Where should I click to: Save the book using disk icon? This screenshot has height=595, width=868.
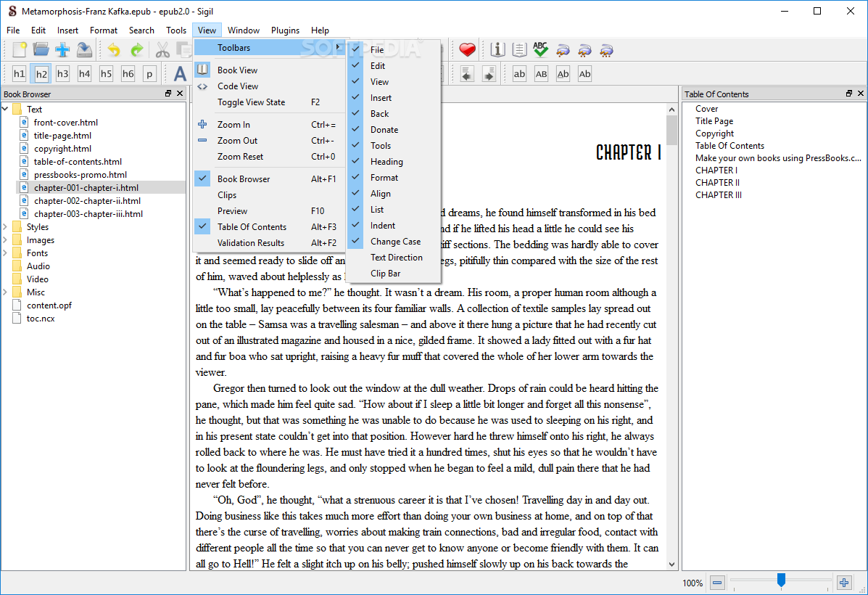coord(84,50)
